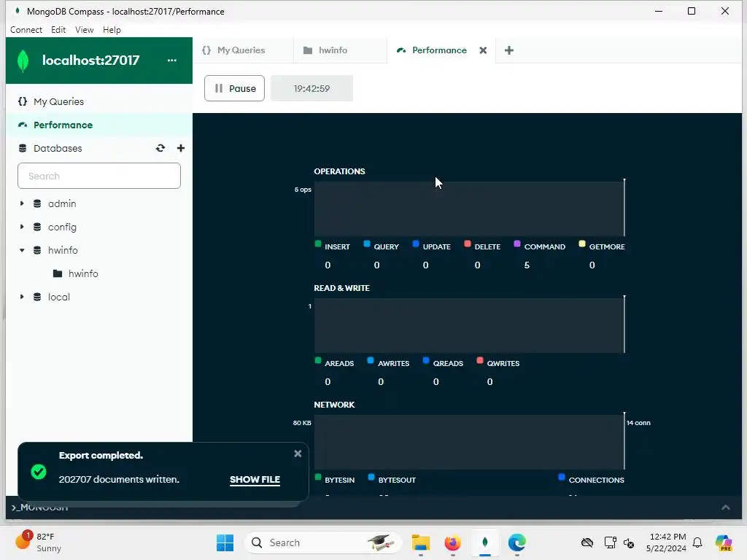Screen dimensions: 747x560
Task: Refresh the databases list
Action: point(160,148)
